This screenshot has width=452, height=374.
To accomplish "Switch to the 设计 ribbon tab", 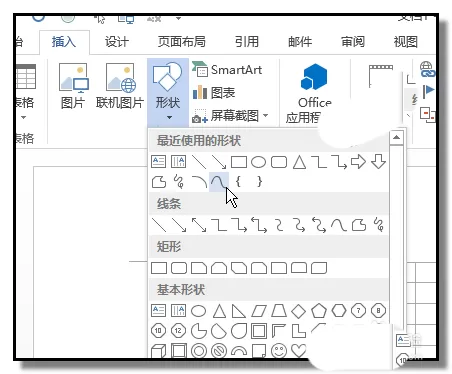I will [x=117, y=42].
